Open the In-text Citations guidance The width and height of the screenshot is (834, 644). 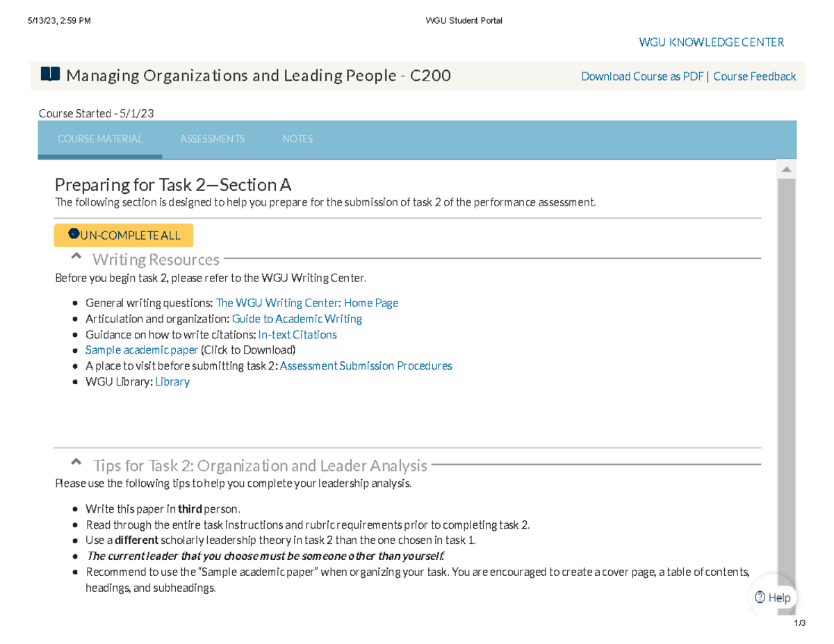coord(297,334)
